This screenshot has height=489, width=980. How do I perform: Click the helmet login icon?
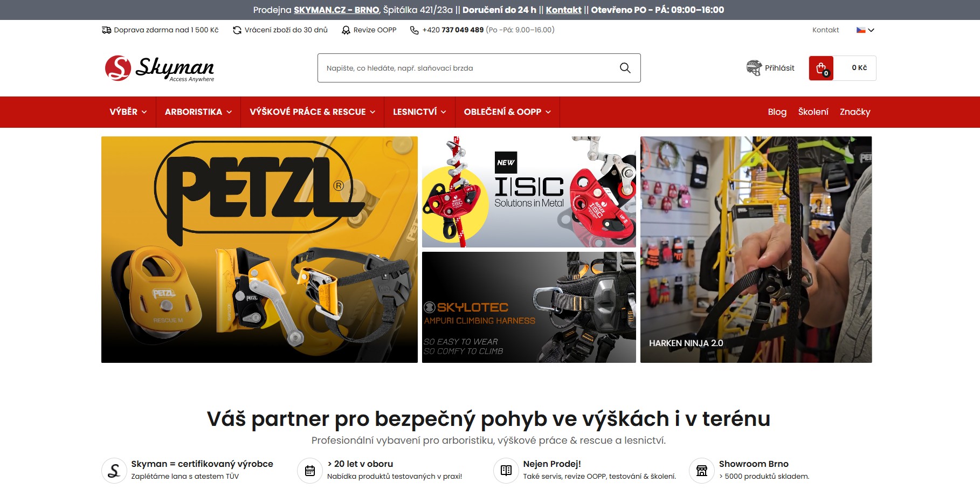click(754, 68)
